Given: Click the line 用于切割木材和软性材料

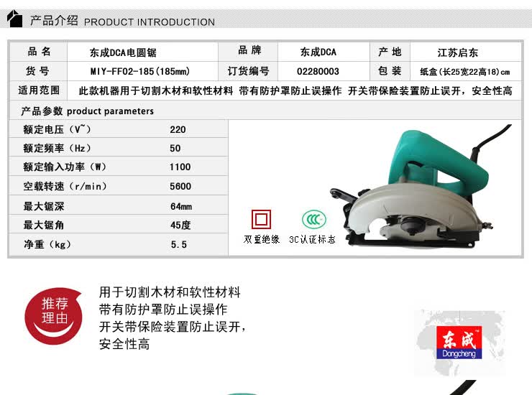Looking at the screenshot, I should pos(170,292).
